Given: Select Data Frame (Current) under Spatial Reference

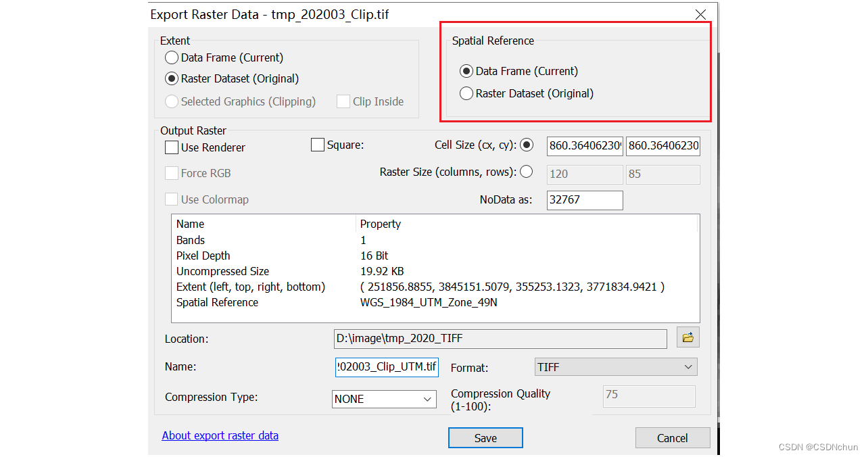Looking at the screenshot, I should pos(466,71).
